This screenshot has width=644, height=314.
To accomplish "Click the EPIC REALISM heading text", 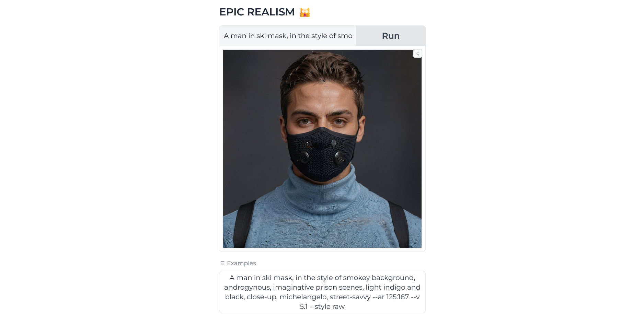I will (x=257, y=12).
